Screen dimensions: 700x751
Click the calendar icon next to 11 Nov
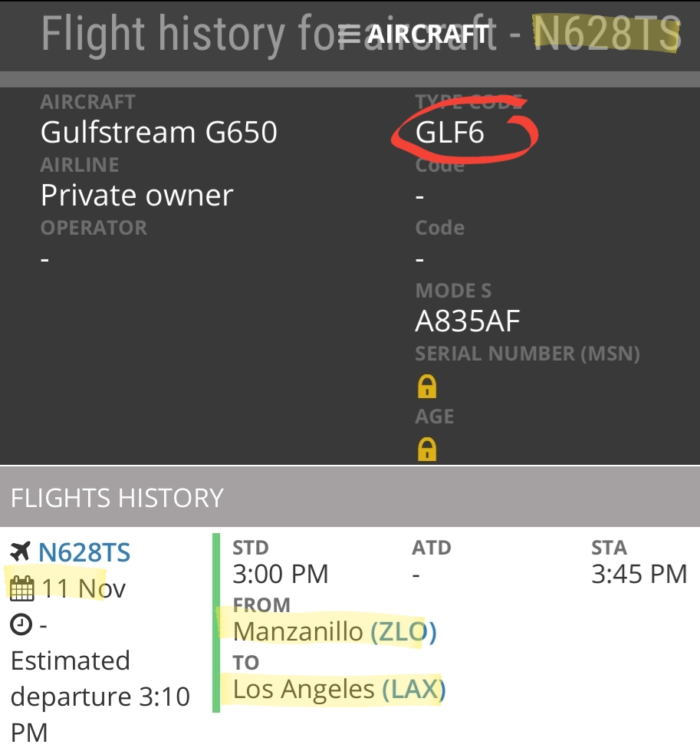21,589
